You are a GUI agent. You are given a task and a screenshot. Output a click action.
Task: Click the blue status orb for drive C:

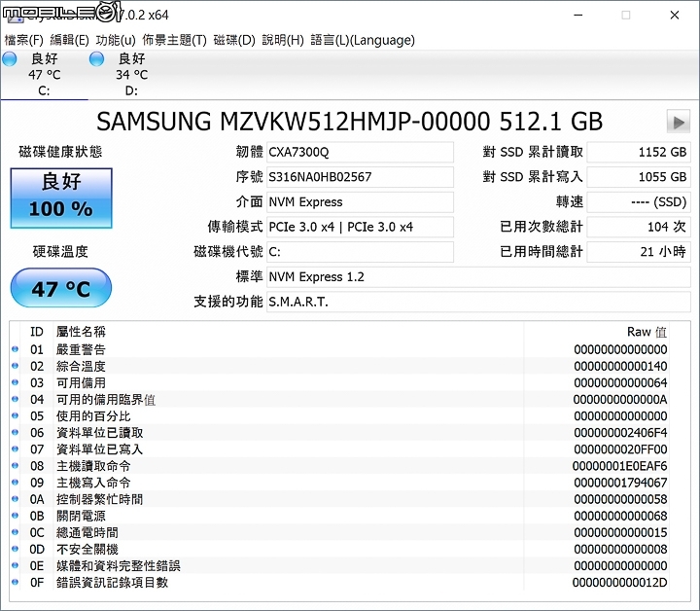tap(10, 59)
